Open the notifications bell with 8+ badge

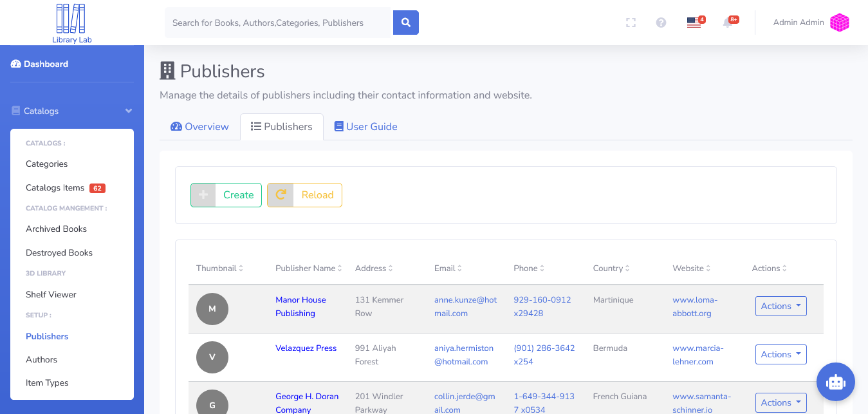point(729,23)
